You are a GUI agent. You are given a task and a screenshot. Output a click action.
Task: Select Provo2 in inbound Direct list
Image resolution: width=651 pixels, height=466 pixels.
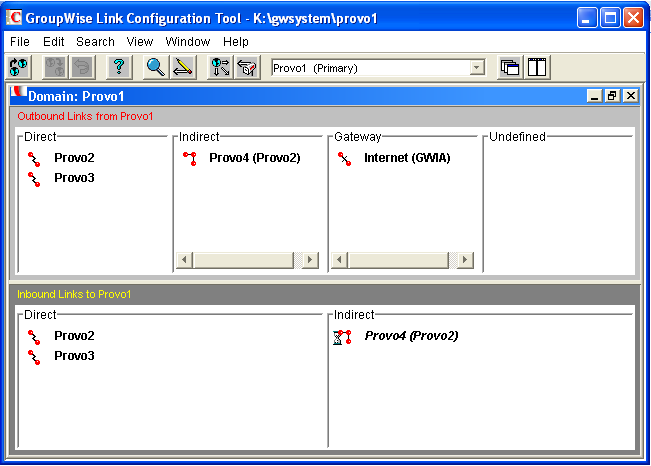pyautogui.click(x=74, y=336)
